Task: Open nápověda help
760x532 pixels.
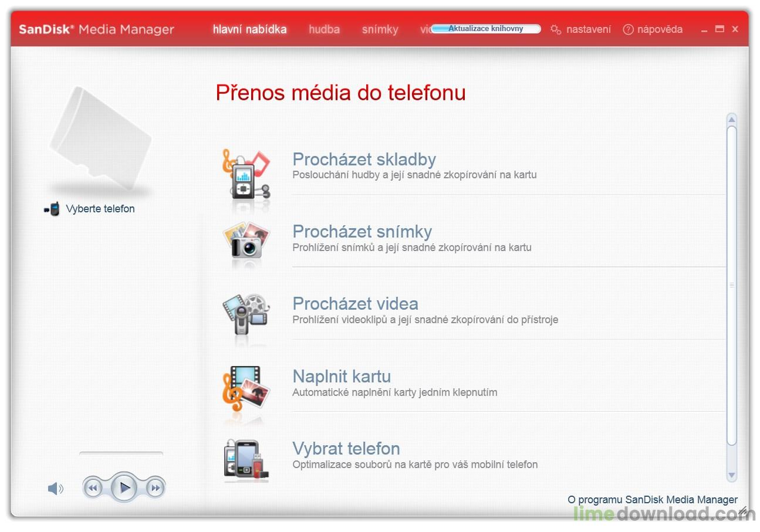Action: coord(660,29)
